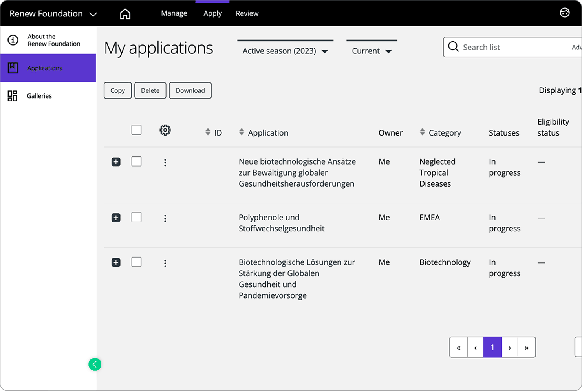
Task: Expand the Neue biotechnologische Ansätze row
Action: click(116, 162)
